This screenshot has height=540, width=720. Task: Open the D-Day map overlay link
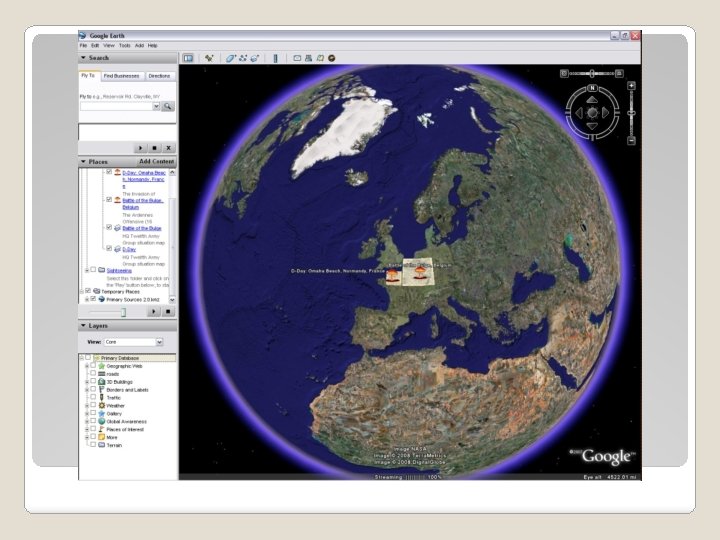[x=129, y=249]
